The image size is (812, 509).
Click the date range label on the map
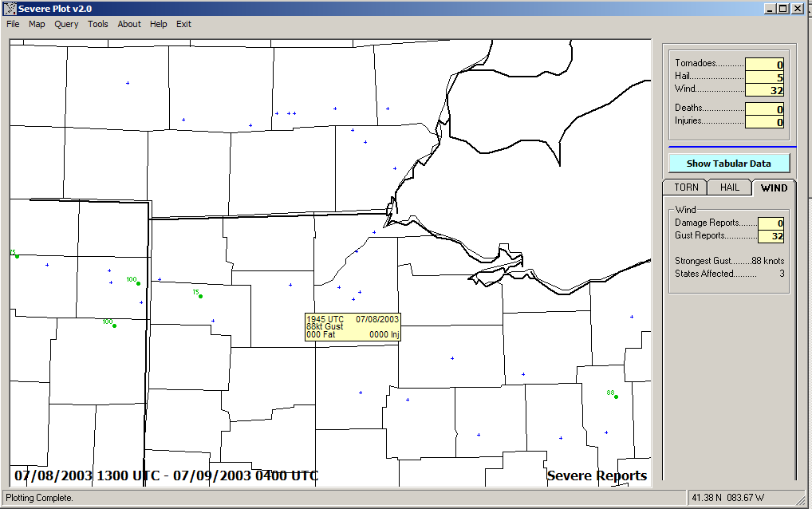coord(166,475)
